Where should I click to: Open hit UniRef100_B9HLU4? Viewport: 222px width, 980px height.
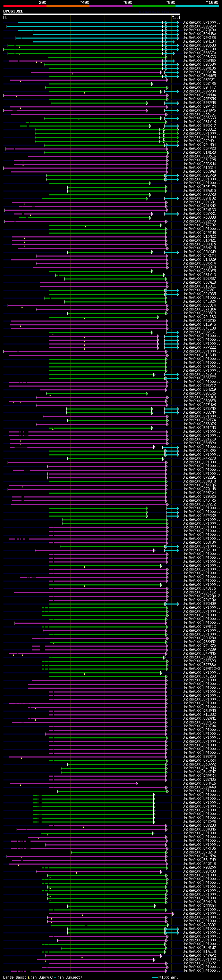(199, 41)
